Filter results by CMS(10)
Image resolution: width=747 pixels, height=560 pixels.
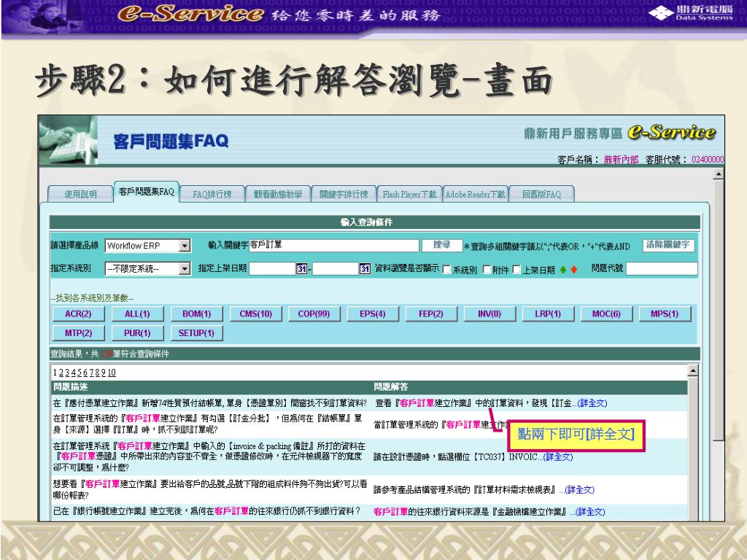point(255,314)
